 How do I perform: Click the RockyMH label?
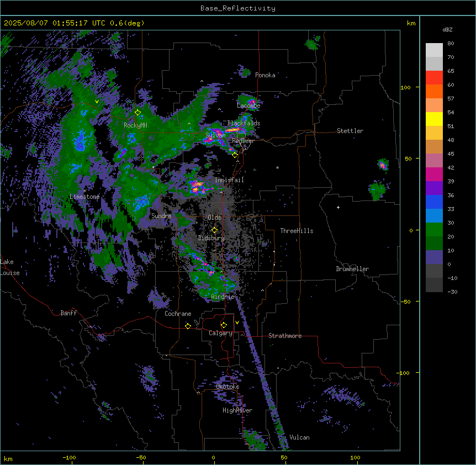[135, 125]
